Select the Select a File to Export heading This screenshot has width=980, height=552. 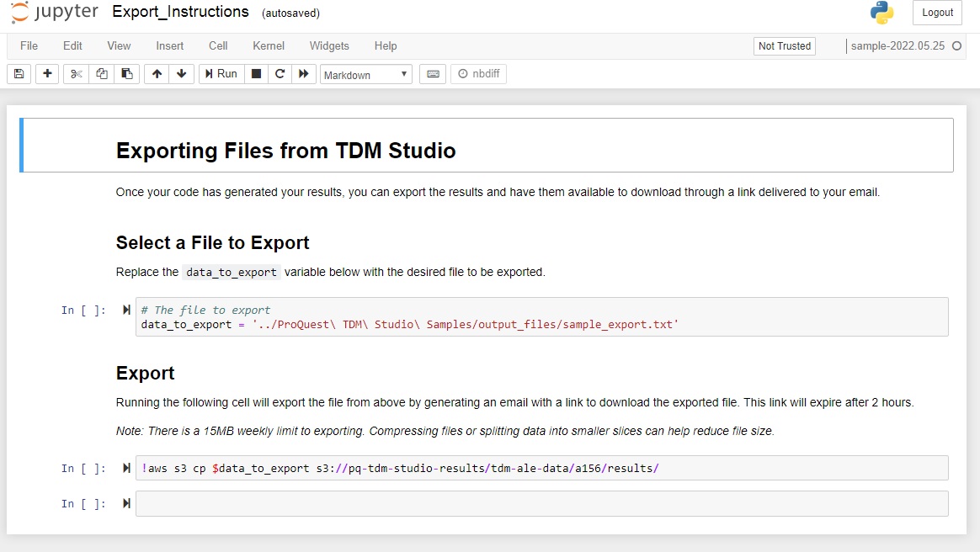(212, 243)
